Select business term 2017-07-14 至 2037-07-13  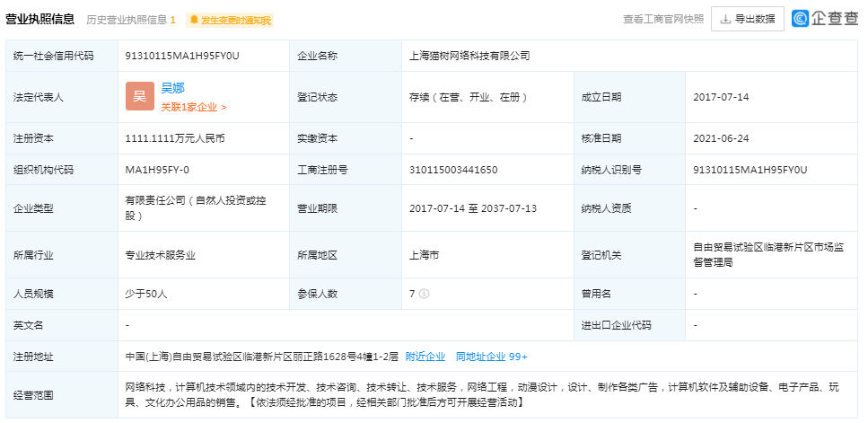point(473,208)
